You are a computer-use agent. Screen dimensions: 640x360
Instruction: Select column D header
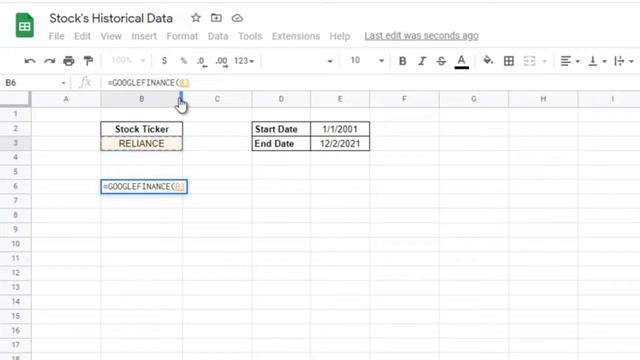pyautogui.click(x=281, y=99)
